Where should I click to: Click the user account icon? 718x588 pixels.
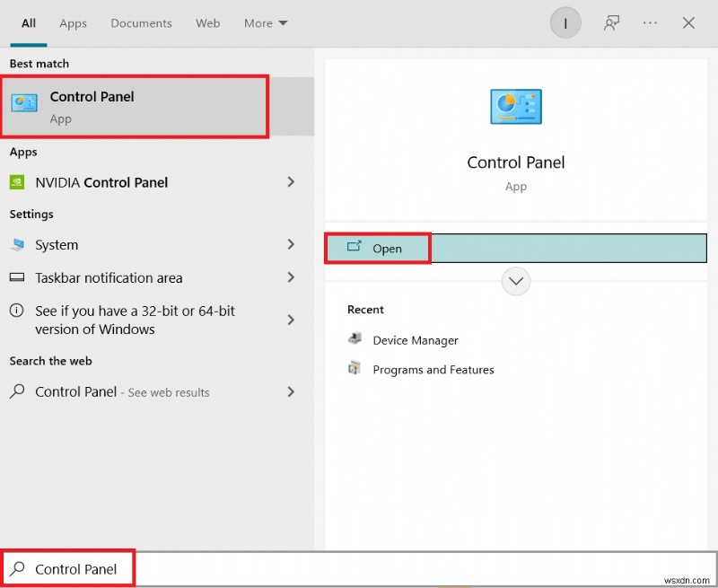565,22
